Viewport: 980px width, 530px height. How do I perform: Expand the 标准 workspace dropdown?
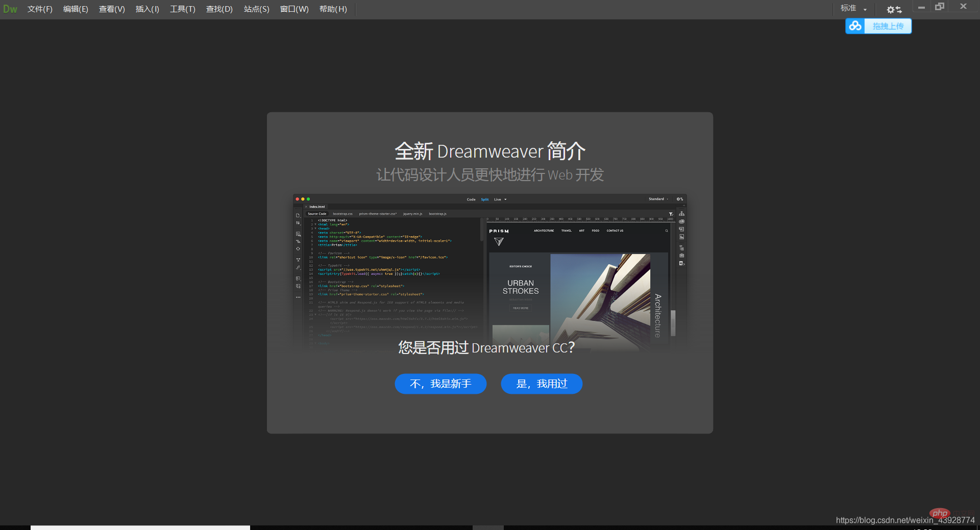[853, 9]
